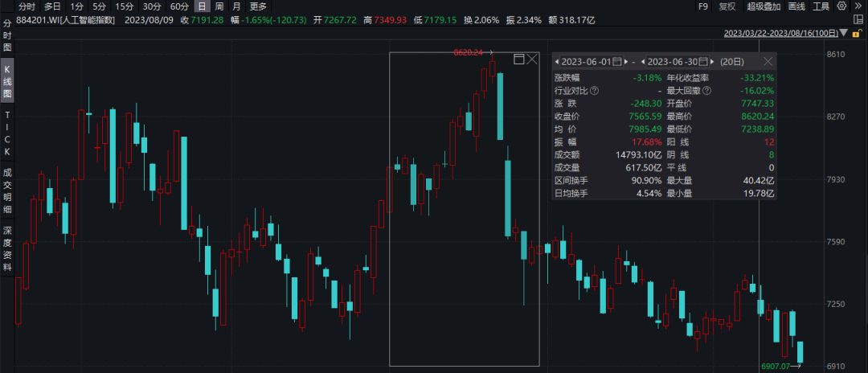Show help for 最大回撤
Screen dimensions: 868x373
point(706,90)
